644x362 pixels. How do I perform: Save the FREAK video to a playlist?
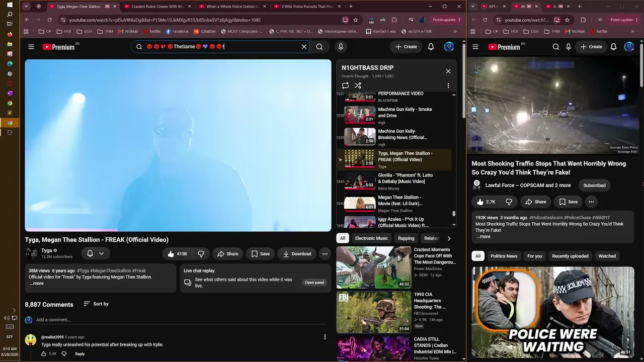[260, 254]
